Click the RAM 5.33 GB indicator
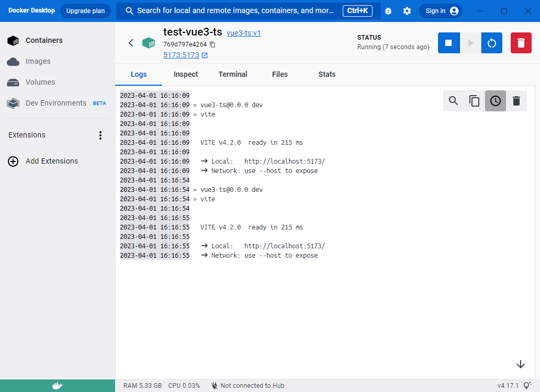The image size is (540, 392). tap(142, 386)
